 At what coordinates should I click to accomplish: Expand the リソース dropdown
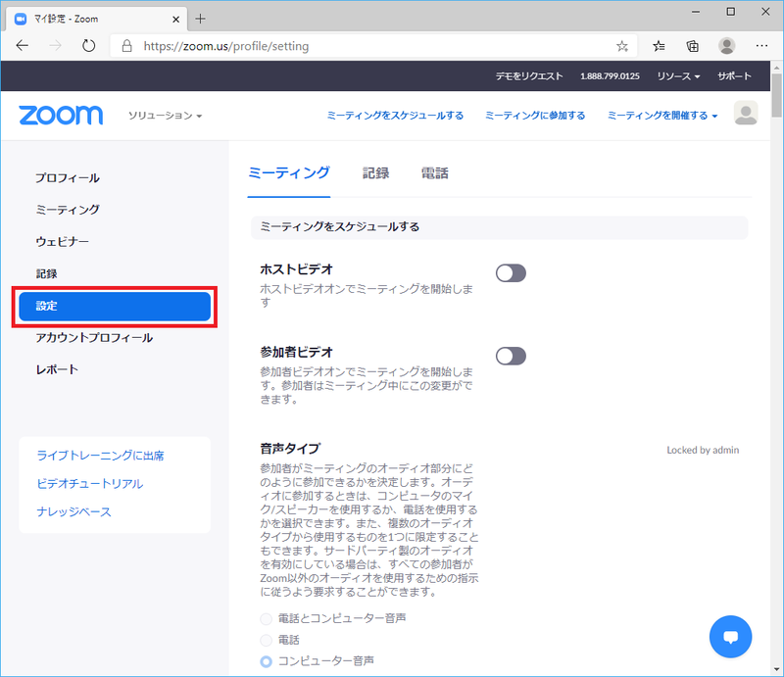[678, 76]
